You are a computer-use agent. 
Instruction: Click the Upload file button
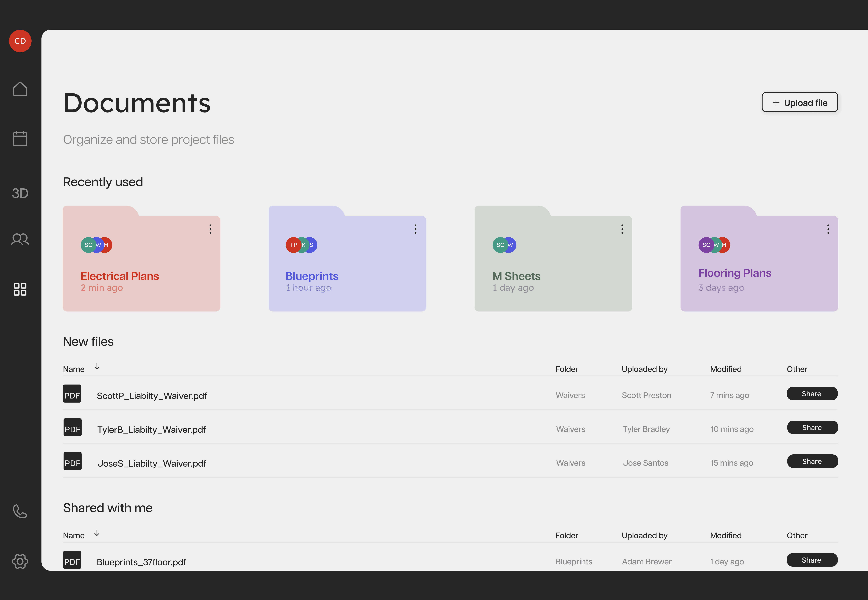click(800, 103)
